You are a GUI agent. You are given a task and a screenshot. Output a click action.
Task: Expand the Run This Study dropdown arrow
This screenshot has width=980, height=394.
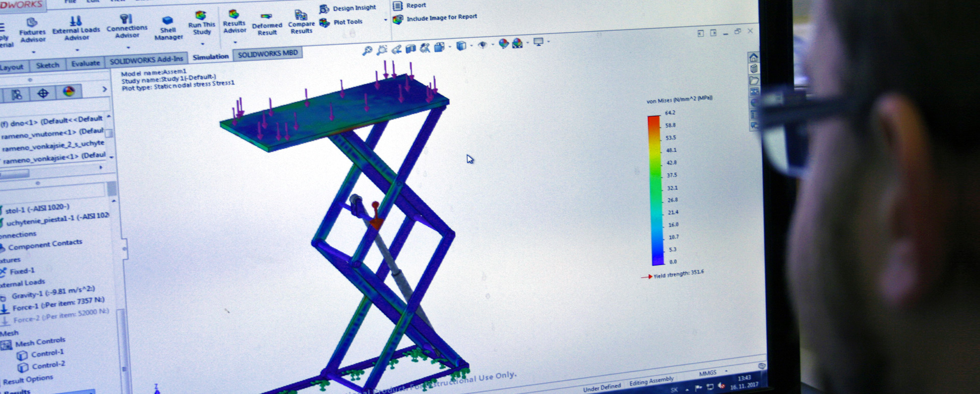pos(202,44)
